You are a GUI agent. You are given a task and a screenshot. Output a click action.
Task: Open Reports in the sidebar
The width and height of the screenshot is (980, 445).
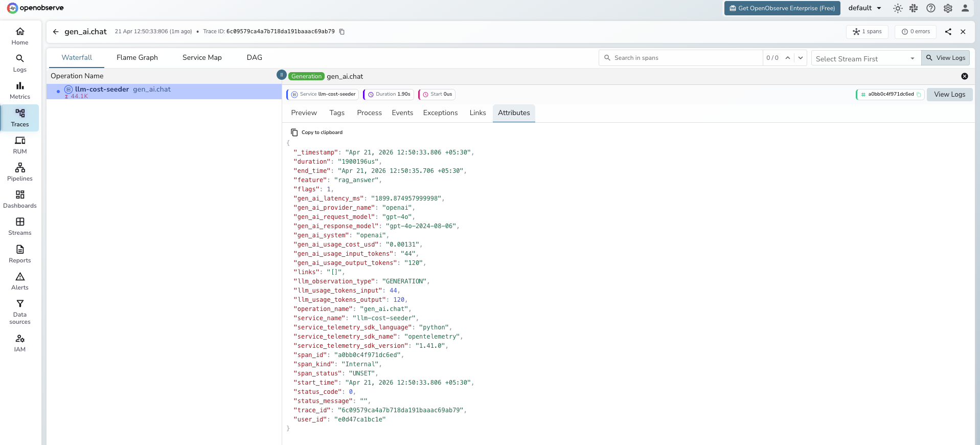(20, 254)
